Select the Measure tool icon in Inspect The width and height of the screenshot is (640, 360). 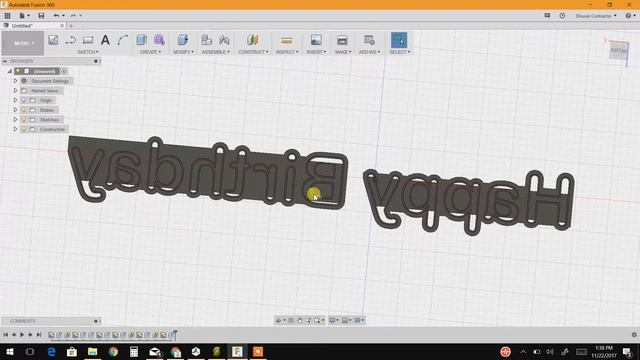287,40
